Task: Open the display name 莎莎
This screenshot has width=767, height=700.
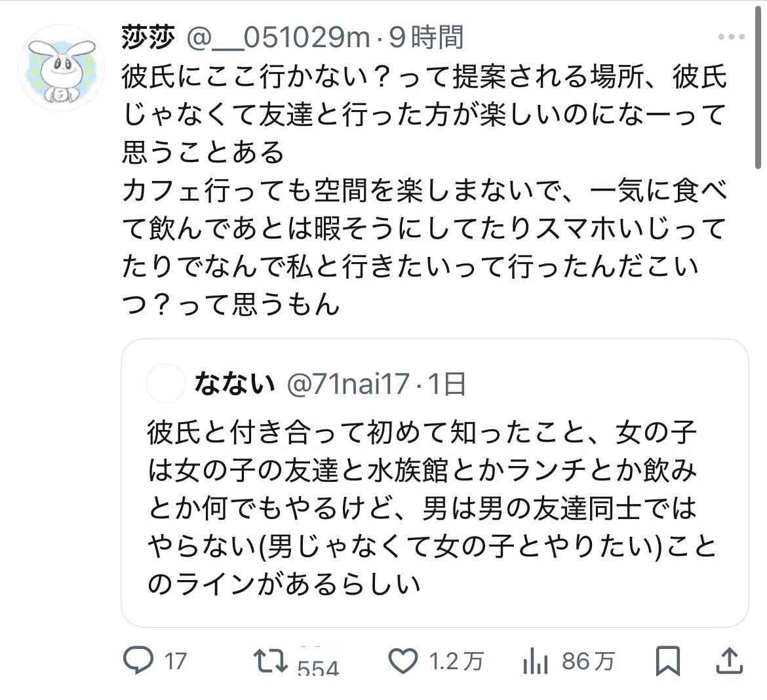Action: click(x=148, y=38)
